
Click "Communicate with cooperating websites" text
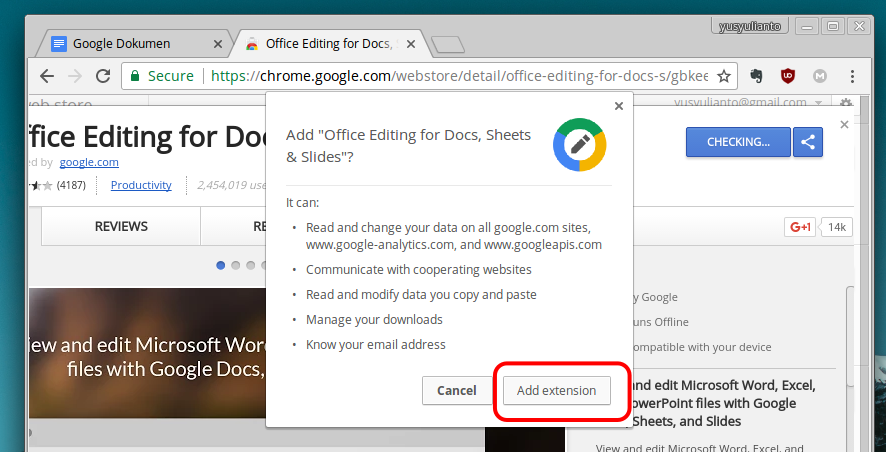click(419, 270)
